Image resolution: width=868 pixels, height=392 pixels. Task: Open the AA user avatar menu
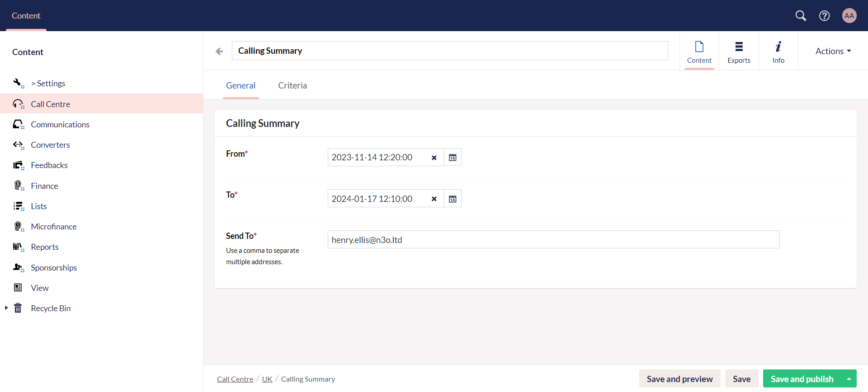point(849,15)
